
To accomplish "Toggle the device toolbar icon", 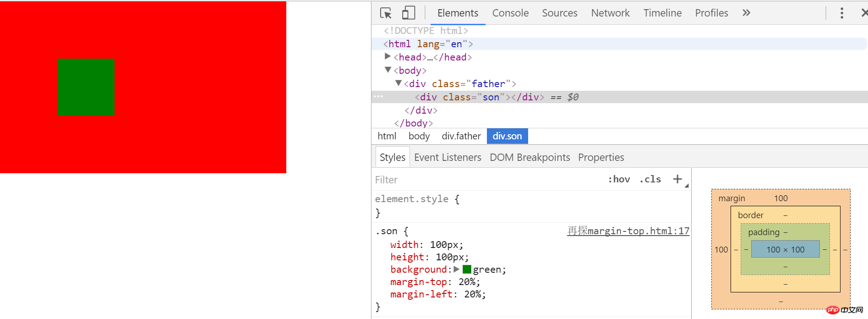I will 408,13.
